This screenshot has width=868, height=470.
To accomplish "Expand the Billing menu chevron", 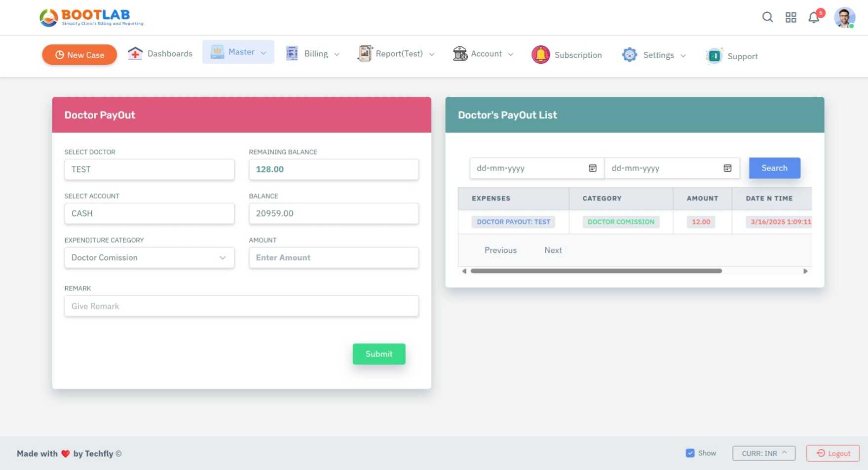I will pos(337,54).
